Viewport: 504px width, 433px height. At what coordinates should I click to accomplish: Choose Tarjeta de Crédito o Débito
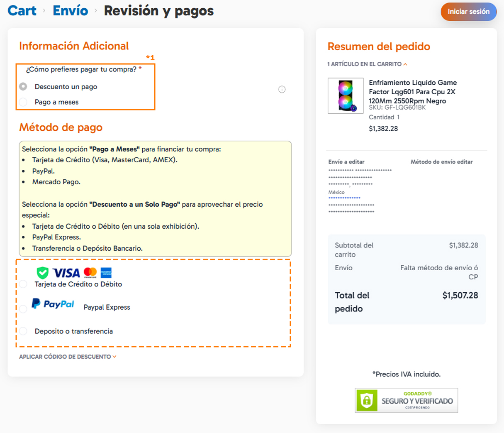coord(23,284)
